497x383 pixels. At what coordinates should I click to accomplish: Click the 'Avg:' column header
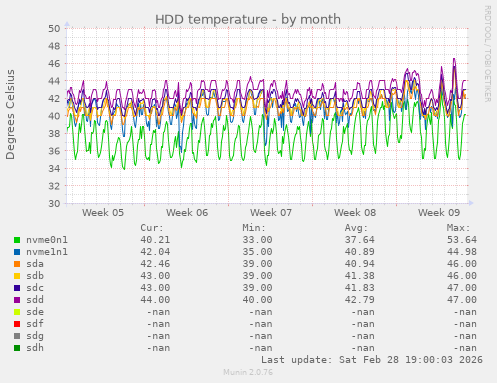[356, 228]
